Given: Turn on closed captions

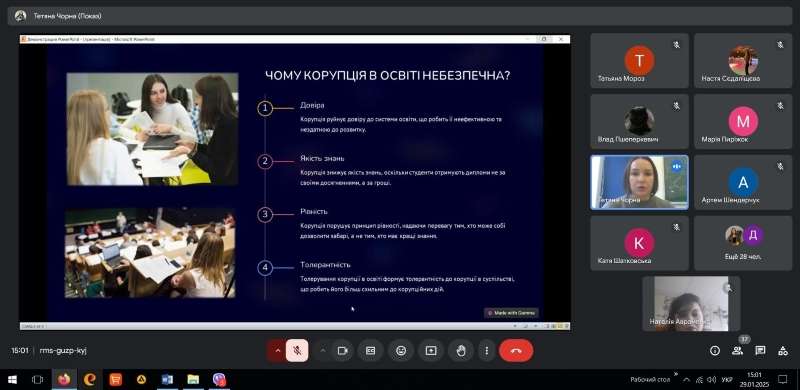Looking at the screenshot, I should [370, 351].
